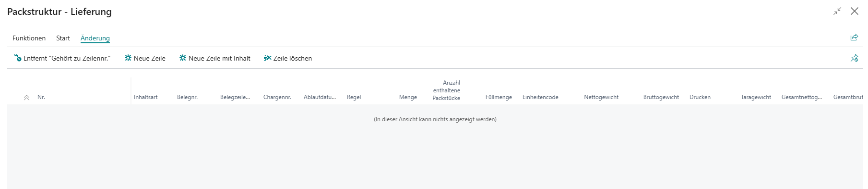
Task: Open the share page icon
Action: (854, 38)
